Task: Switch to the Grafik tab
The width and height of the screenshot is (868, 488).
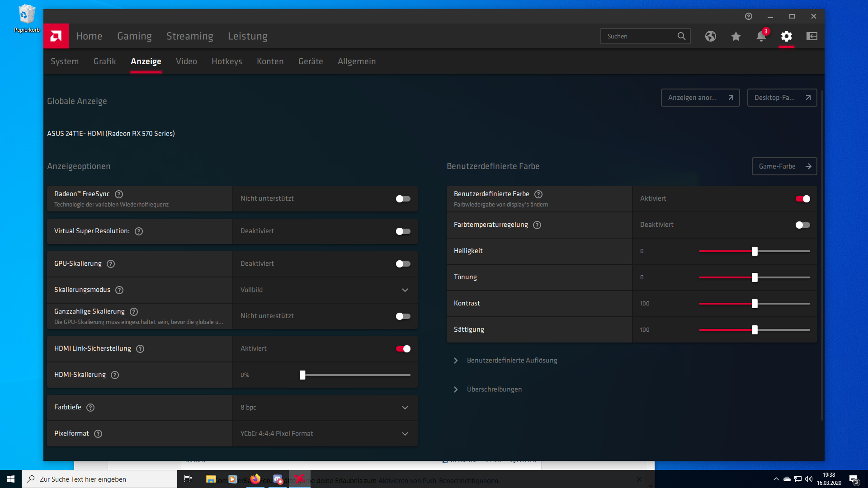Action: click(x=104, y=61)
